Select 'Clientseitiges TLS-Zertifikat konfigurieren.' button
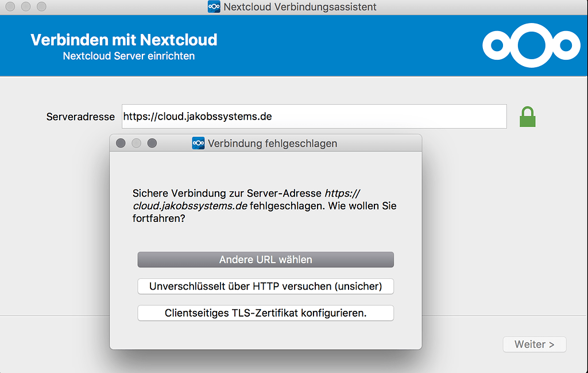Screen dimensions: 588x373 pyautogui.click(x=265, y=313)
